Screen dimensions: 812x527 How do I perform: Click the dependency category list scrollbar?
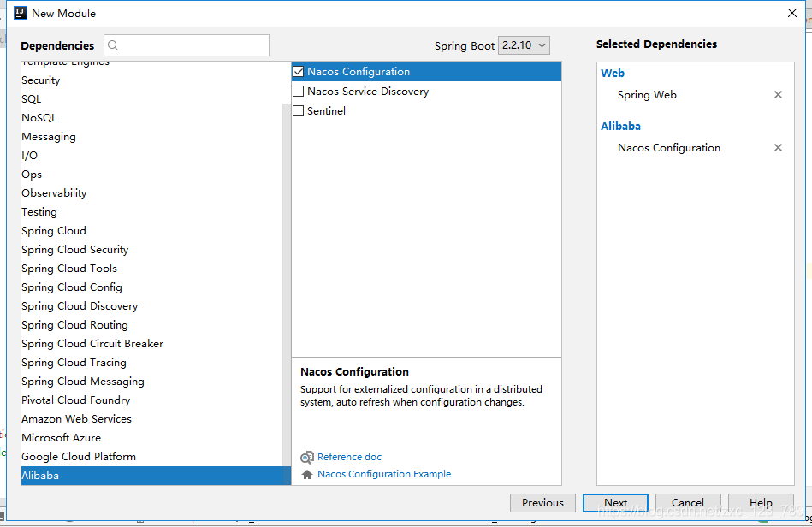point(287,285)
